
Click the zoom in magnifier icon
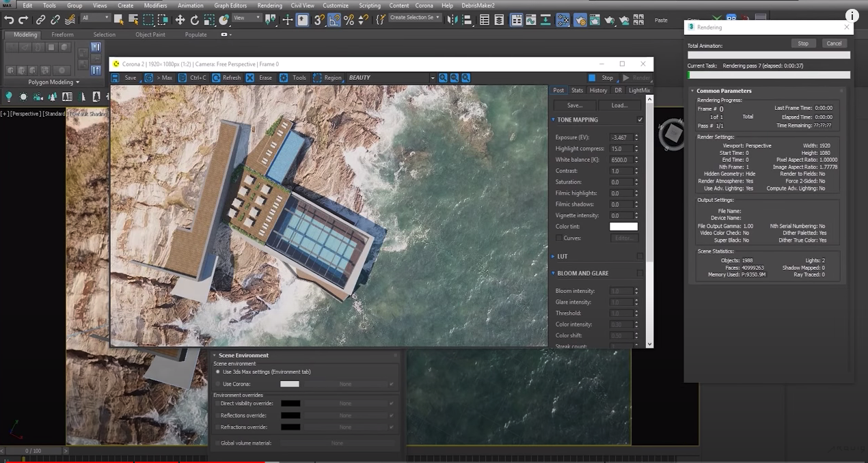443,78
